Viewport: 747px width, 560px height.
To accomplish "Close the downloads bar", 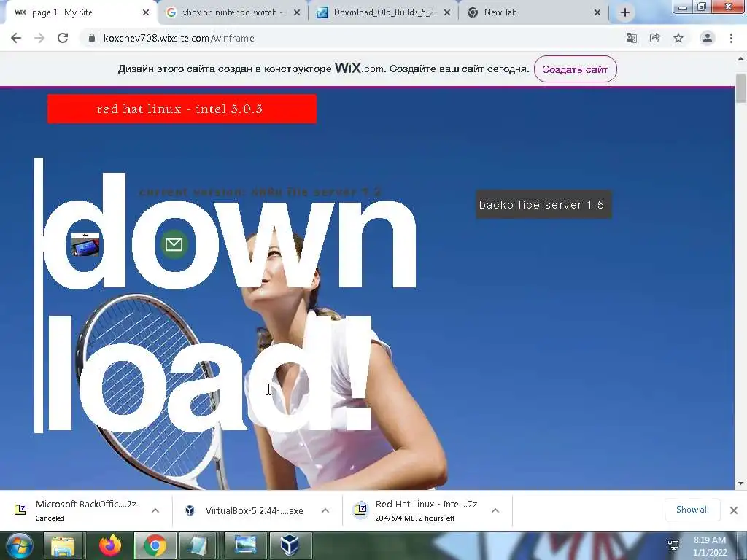I will point(734,510).
